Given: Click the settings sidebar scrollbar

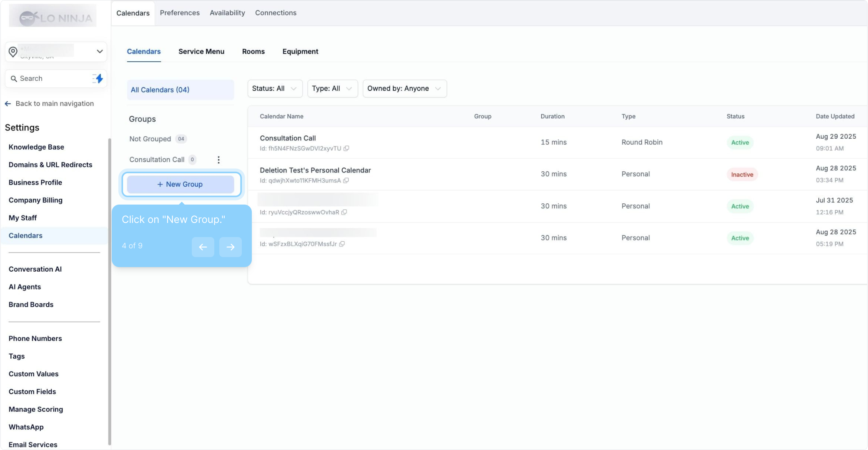Looking at the screenshot, I should point(110,292).
